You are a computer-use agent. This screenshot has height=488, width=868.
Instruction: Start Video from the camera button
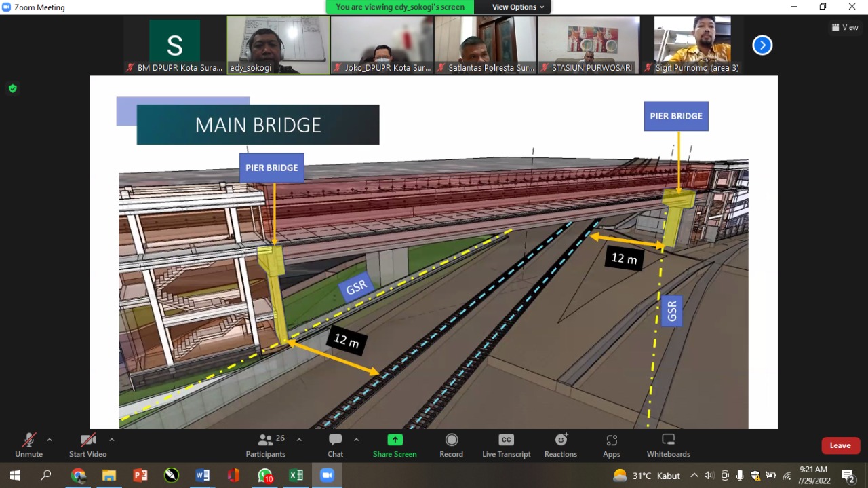[87, 445]
